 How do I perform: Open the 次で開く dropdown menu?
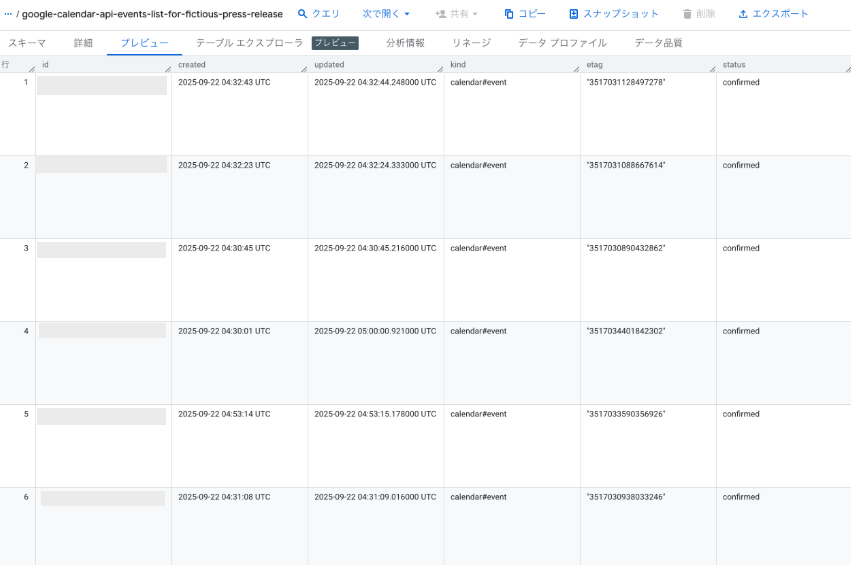click(386, 14)
